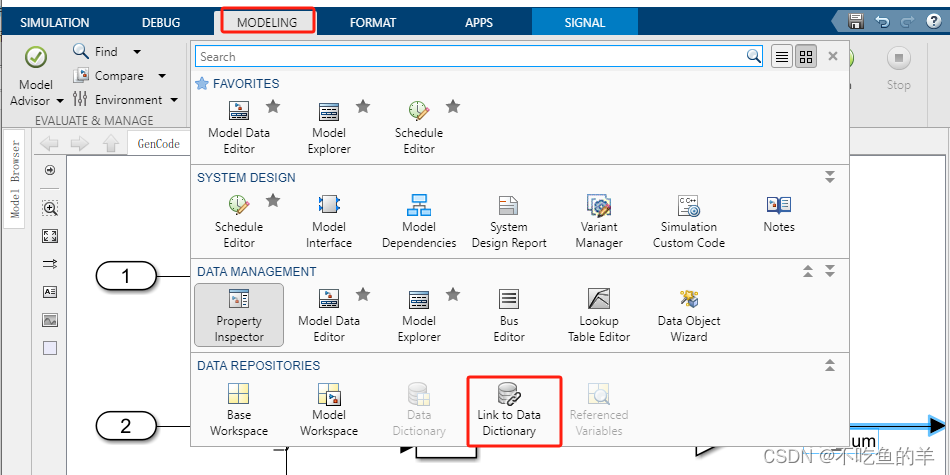Launch the Data Object Wizard

point(688,316)
